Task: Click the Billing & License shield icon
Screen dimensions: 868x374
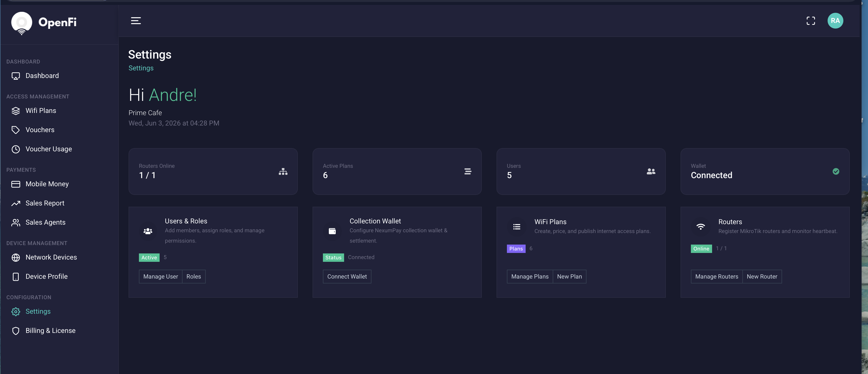Action: click(16, 331)
